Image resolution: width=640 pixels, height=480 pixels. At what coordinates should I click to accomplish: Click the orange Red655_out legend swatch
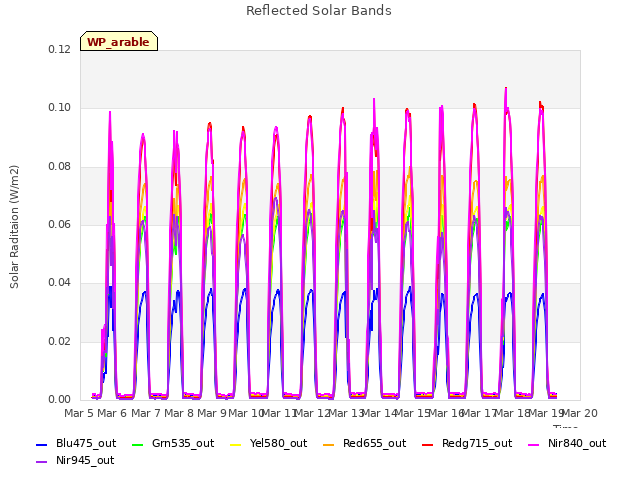click(329, 444)
